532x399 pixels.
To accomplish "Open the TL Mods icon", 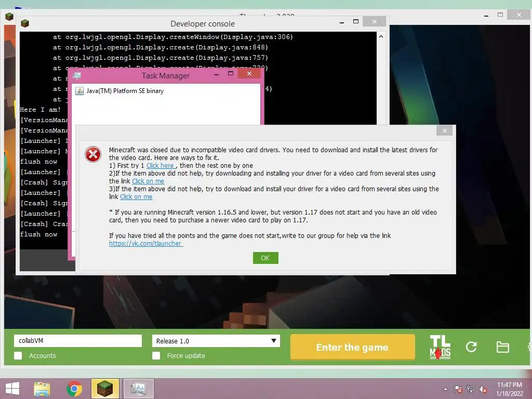I will pos(440,347).
